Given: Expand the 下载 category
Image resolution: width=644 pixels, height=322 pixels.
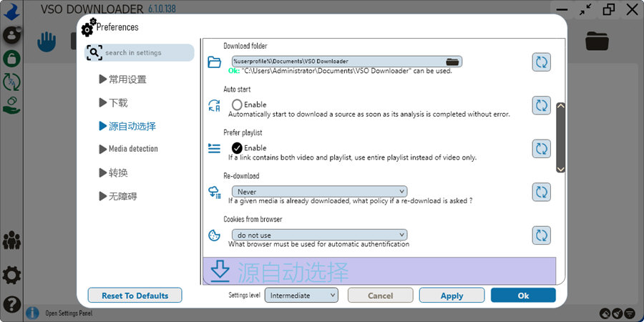Looking at the screenshot, I should [113, 102].
